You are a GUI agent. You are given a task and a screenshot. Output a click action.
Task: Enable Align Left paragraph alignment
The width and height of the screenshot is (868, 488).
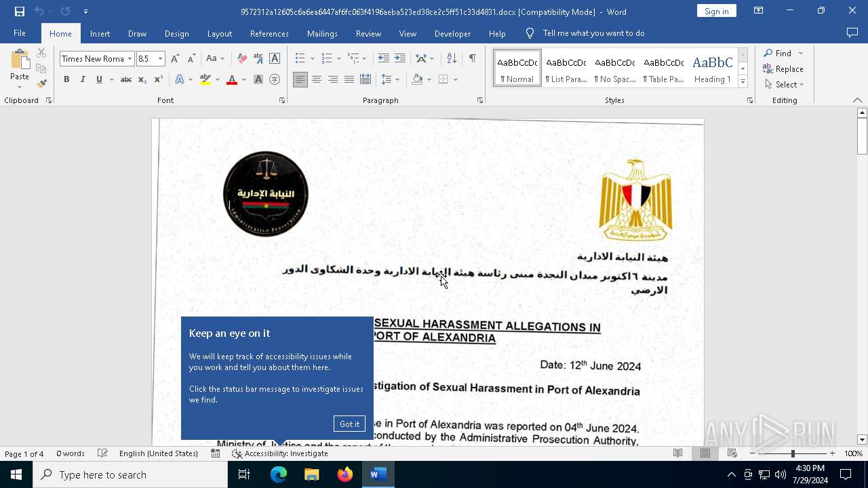[300, 79]
